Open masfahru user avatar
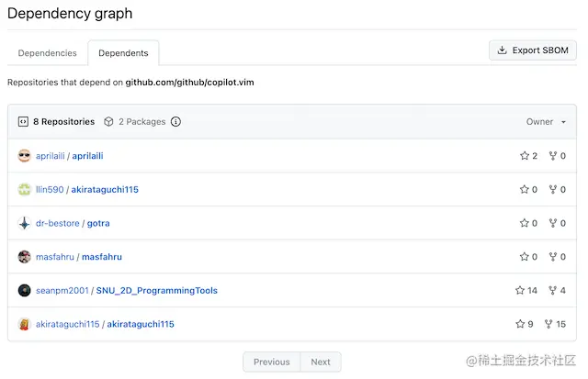588x379 pixels. (x=25, y=257)
